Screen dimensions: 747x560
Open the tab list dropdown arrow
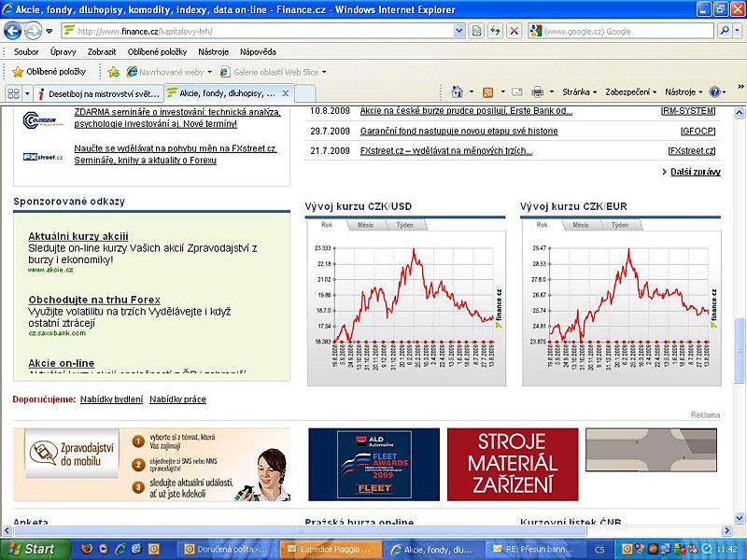[27, 93]
